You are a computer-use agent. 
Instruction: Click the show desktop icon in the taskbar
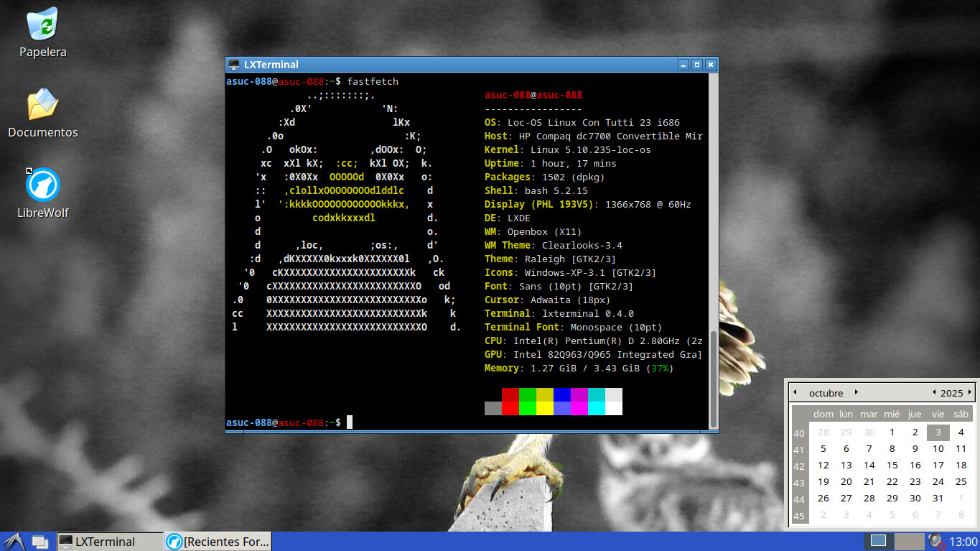[x=39, y=542]
